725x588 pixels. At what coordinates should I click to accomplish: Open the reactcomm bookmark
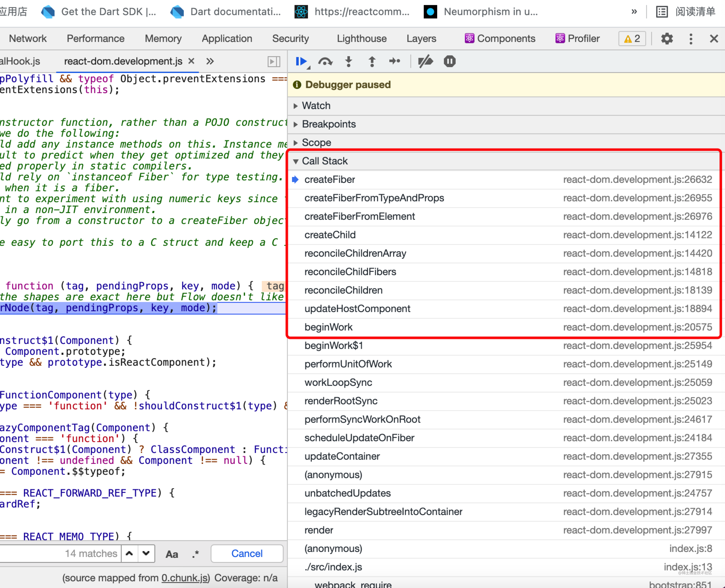coord(352,12)
